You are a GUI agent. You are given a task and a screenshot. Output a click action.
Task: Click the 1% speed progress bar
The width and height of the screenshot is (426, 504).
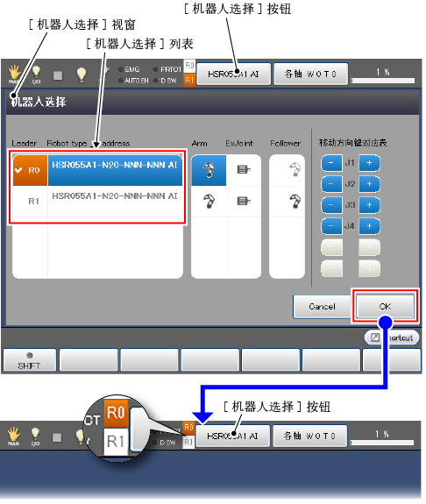(x=383, y=81)
